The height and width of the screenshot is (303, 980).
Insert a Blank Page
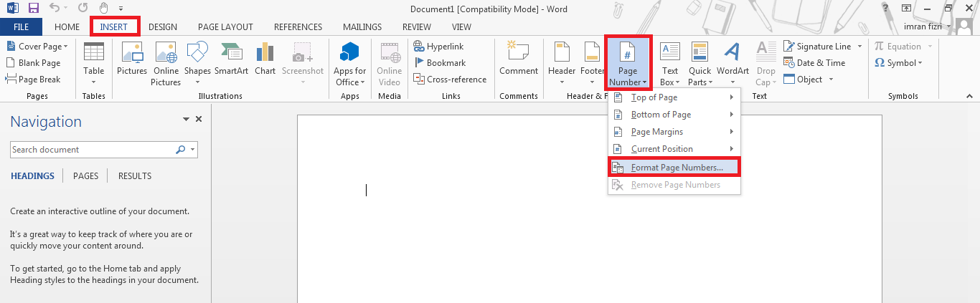click(x=33, y=63)
